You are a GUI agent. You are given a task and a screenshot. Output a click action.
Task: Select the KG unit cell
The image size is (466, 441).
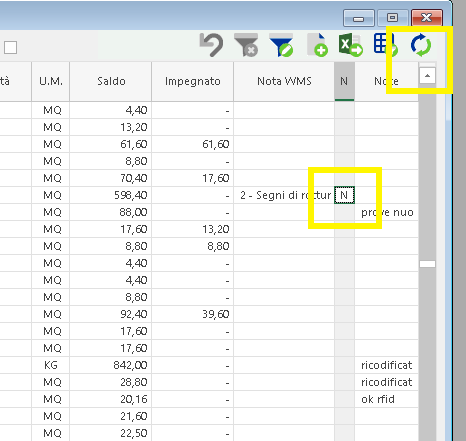51,365
